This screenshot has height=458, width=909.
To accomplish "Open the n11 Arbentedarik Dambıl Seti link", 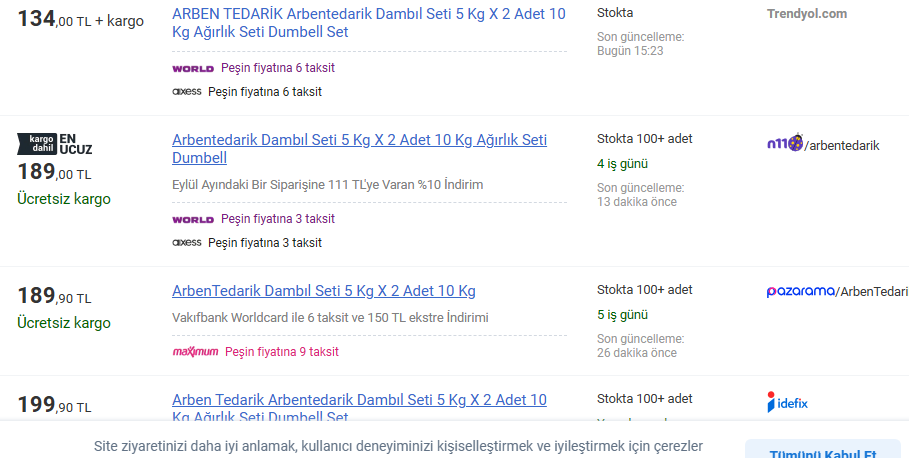I will coord(359,149).
